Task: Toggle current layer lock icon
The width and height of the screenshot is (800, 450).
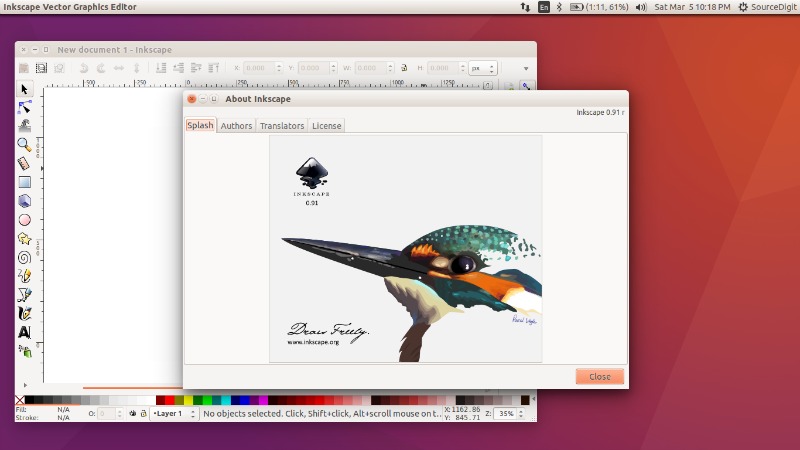Action: (143, 414)
